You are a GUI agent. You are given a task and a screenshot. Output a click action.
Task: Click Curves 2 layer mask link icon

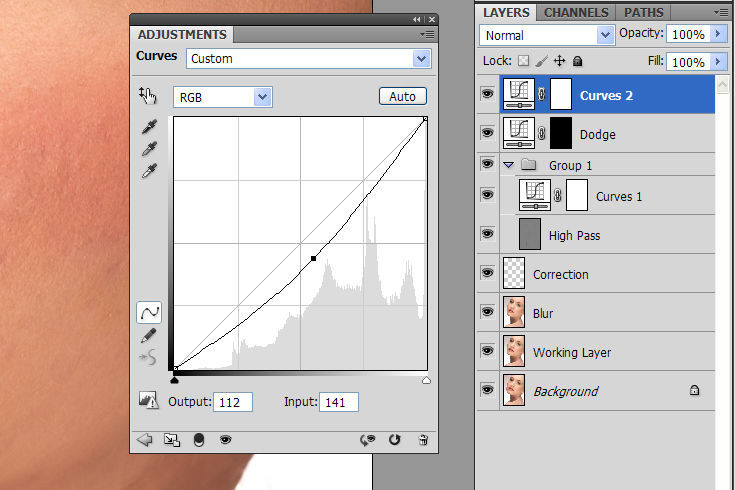(541, 94)
